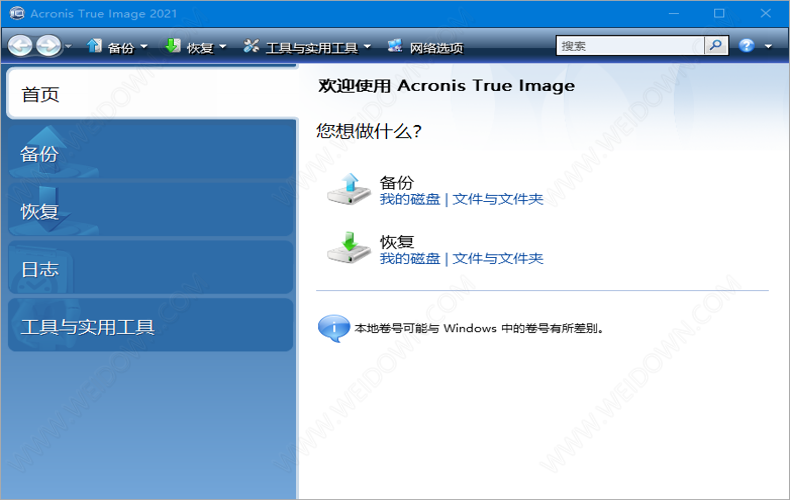Viewport: 790px width, 500px height.
Task: Click the search magnifier icon
Action: coord(716,46)
